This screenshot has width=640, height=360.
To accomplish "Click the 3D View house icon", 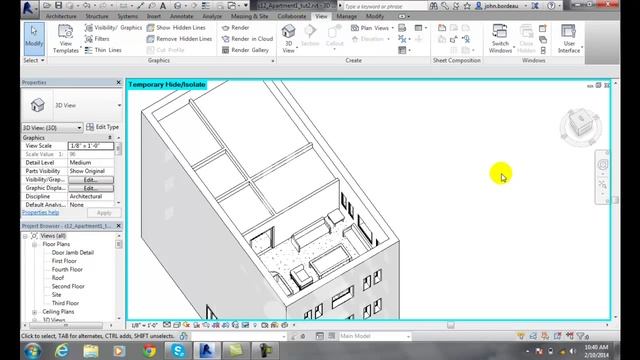I will (x=288, y=32).
